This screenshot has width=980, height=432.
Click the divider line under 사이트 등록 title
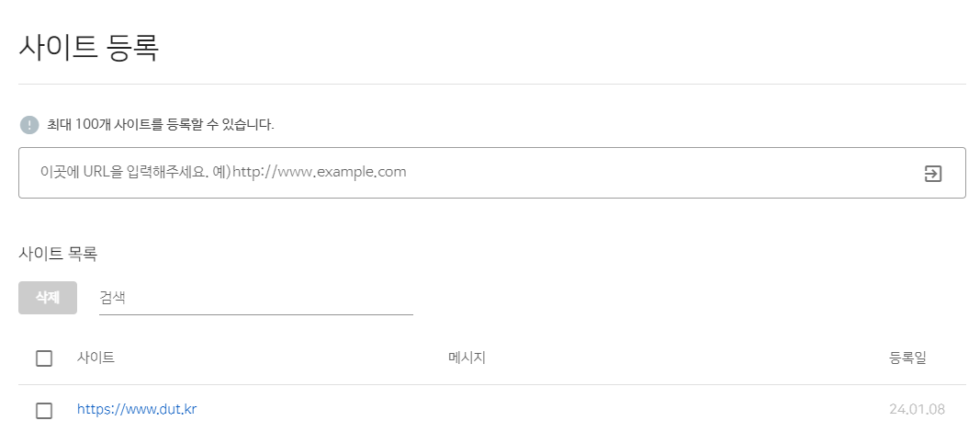pyautogui.click(x=492, y=84)
